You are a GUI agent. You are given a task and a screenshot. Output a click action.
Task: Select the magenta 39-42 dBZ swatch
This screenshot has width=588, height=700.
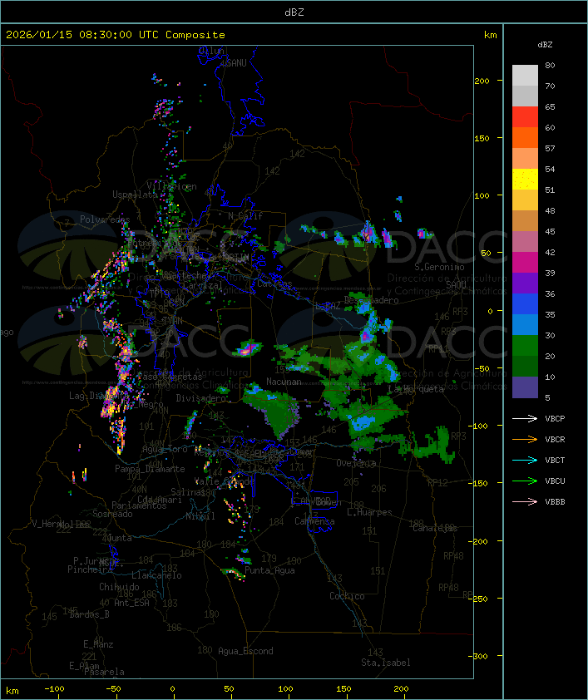[x=525, y=263]
